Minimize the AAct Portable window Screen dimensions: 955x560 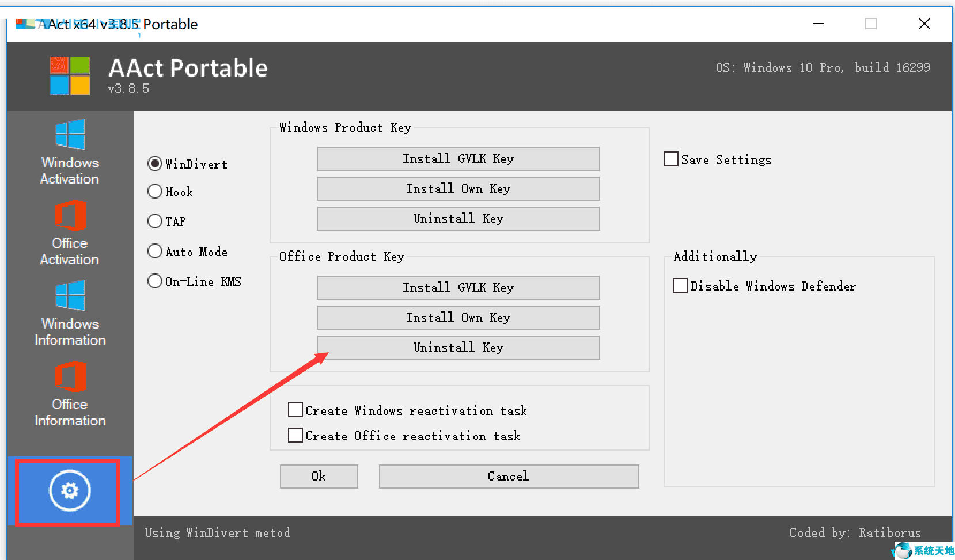[818, 24]
